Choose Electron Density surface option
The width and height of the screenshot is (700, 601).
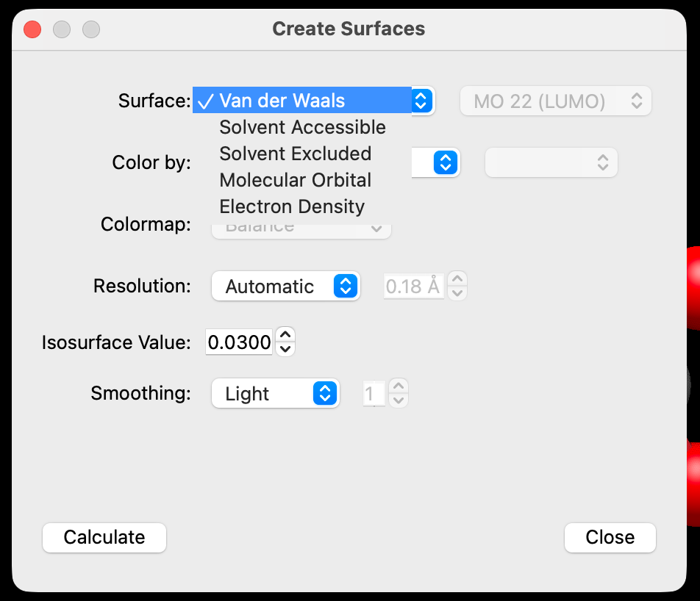(x=292, y=206)
